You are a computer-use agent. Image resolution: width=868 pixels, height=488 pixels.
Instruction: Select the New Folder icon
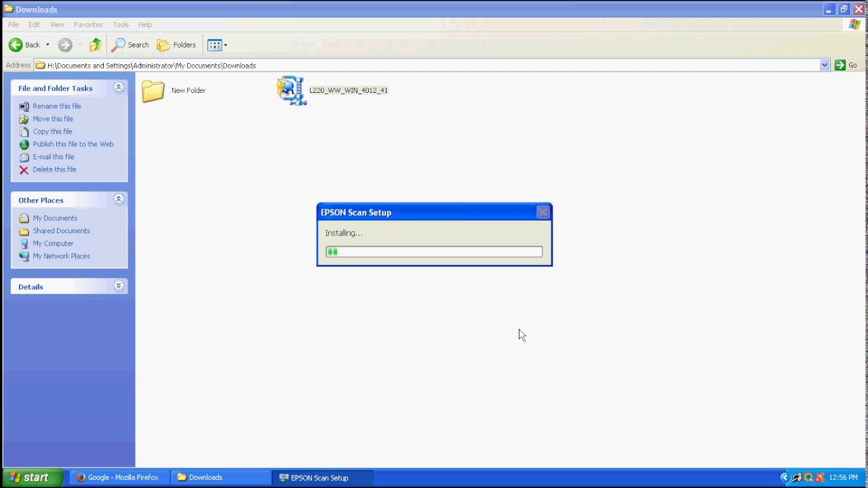click(x=153, y=91)
